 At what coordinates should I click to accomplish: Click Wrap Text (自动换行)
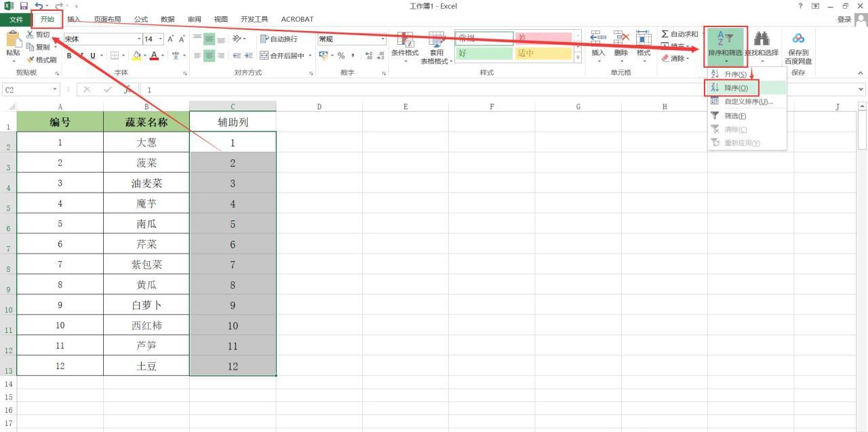coord(279,39)
